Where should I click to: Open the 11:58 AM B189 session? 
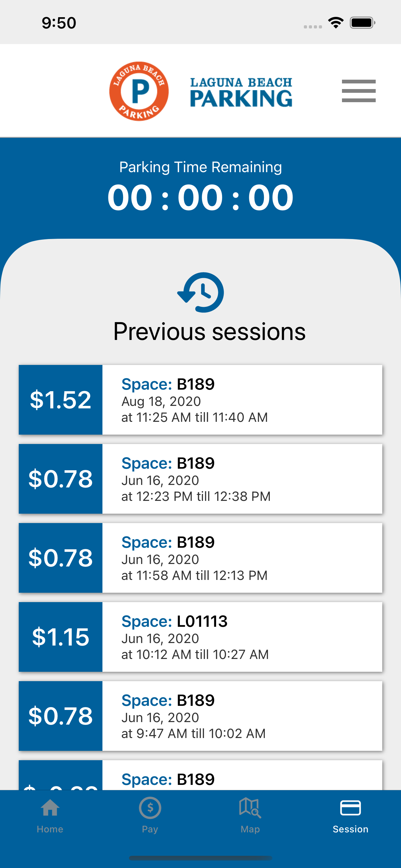242,558
